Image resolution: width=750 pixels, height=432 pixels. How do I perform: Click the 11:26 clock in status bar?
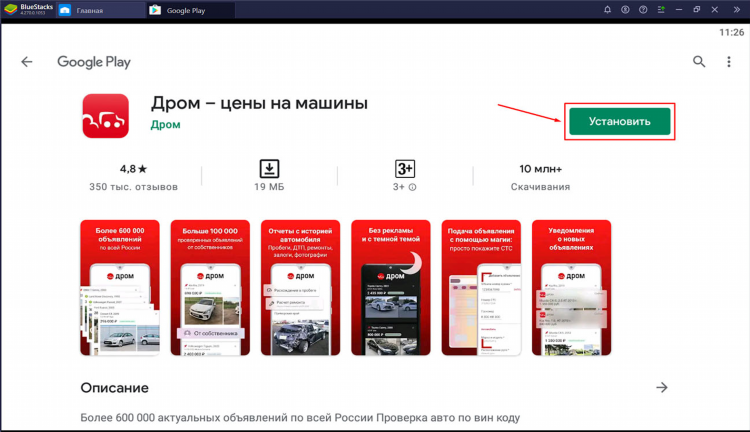tap(732, 33)
